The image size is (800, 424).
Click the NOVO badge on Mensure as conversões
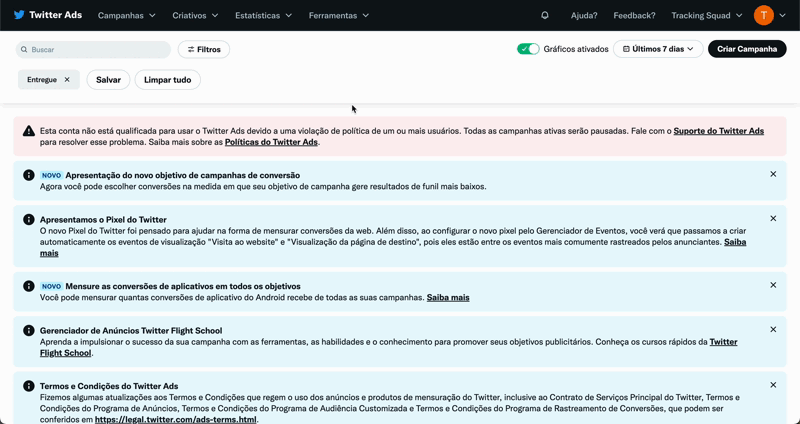pyautogui.click(x=51, y=286)
